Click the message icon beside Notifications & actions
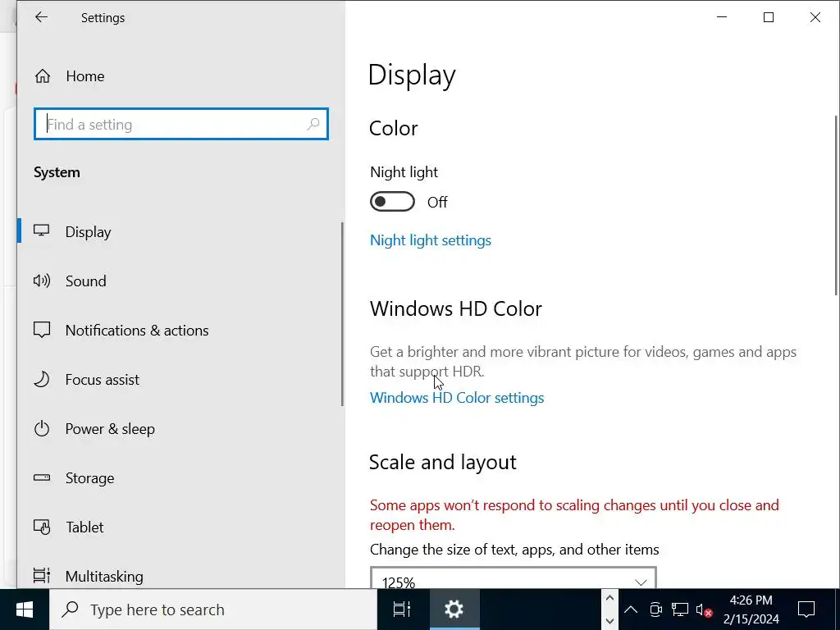The width and height of the screenshot is (840, 630). click(42, 330)
